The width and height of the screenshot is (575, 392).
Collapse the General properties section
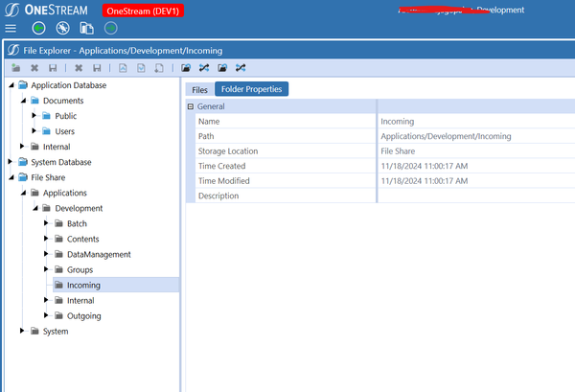191,107
